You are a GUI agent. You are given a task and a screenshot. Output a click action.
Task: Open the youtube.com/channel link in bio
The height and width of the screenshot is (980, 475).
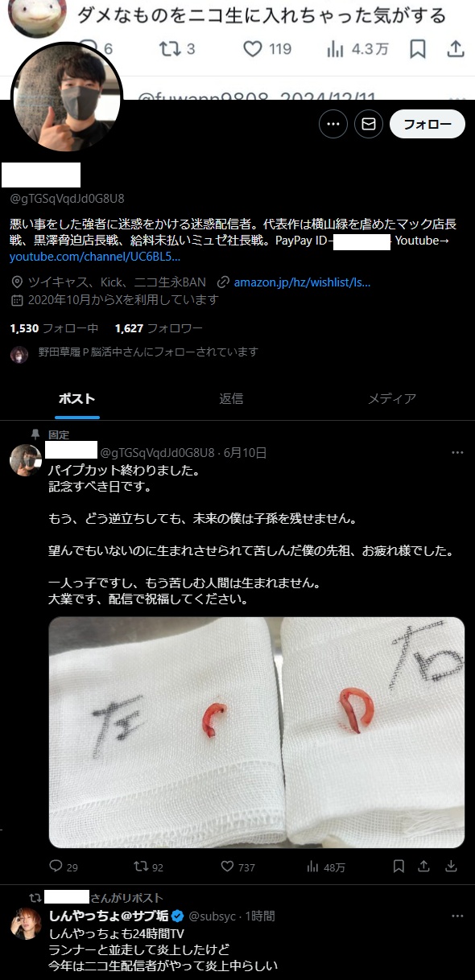pyautogui.click(x=95, y=258)
